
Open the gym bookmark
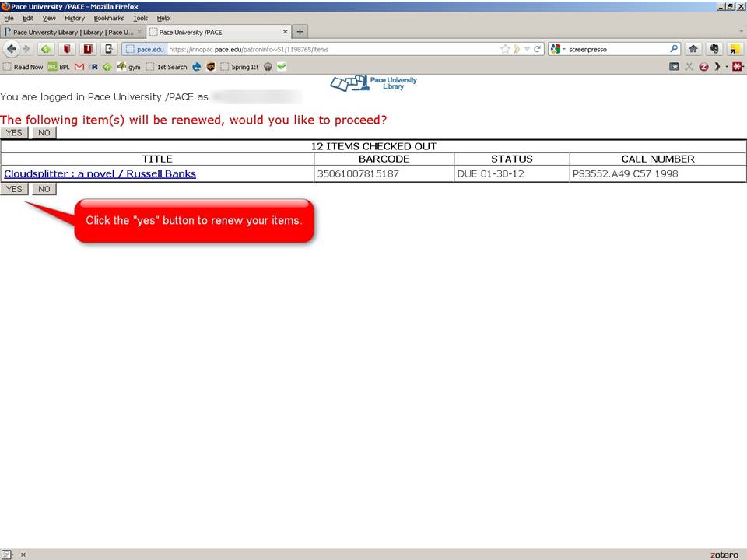click(x=128, y=67)
